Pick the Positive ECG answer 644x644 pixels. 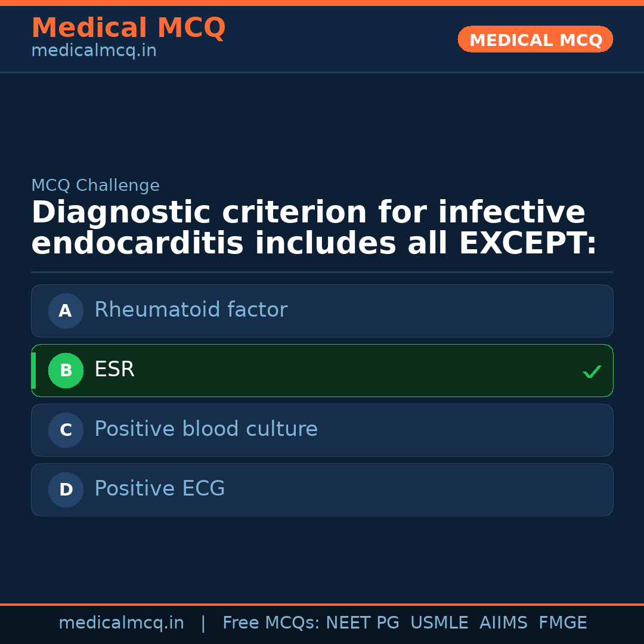point(160,489)
